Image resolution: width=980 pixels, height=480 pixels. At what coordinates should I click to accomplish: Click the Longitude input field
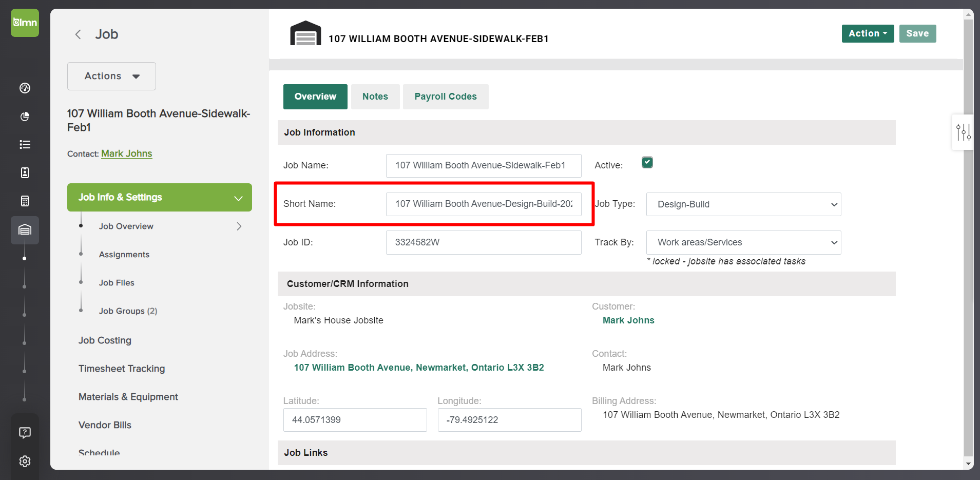[x=510, y=420]
